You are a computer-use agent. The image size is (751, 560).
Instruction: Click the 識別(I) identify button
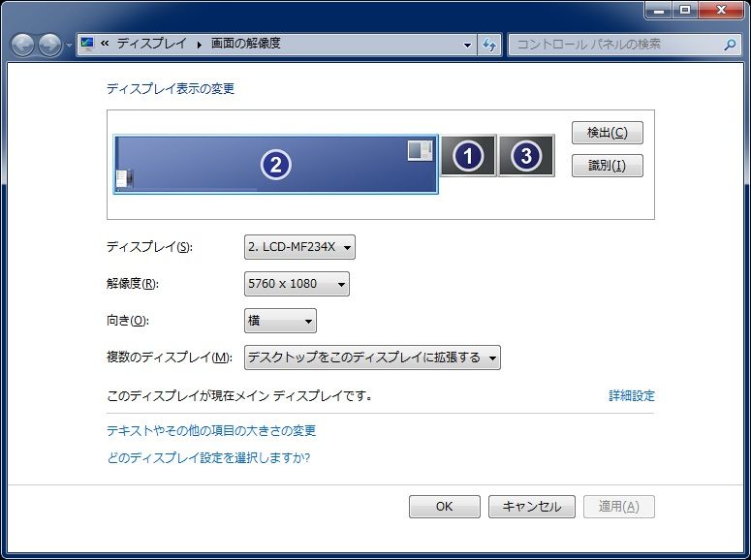click(608, 166)
